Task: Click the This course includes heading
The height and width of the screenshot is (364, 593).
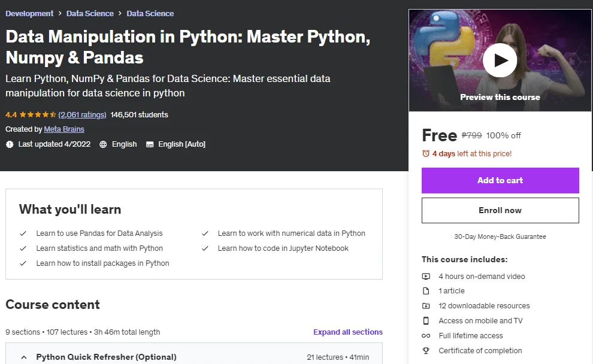Action: [464, 259]
